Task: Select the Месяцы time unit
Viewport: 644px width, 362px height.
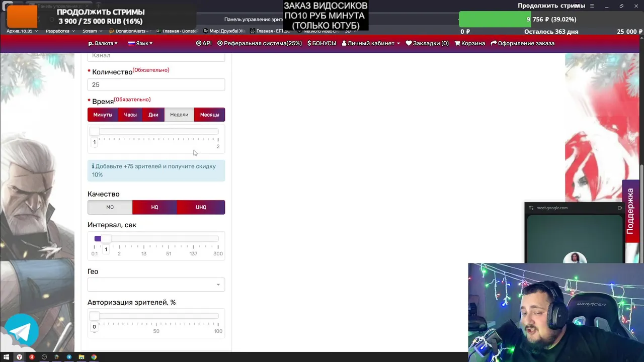Action: tap(210, 115)
